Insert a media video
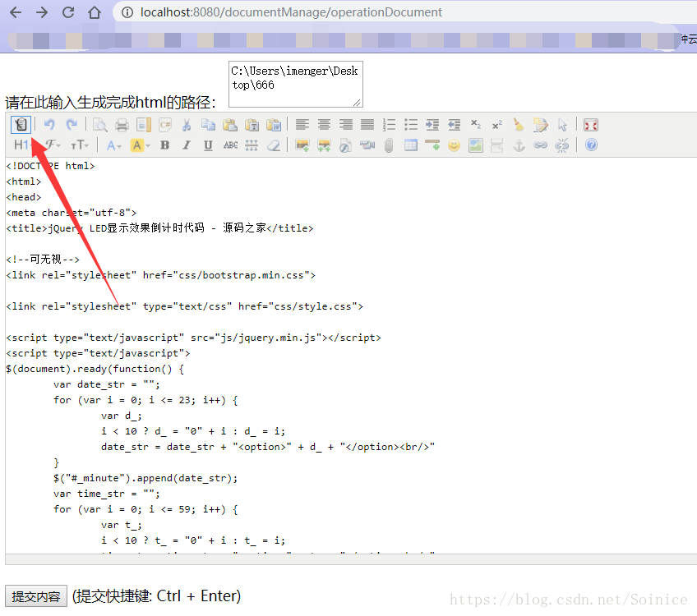 click(367, 145)
